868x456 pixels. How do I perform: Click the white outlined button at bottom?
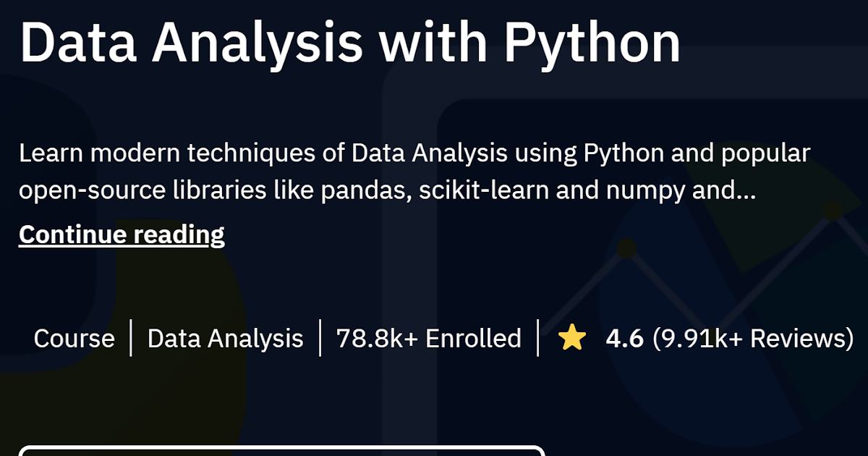281,450
